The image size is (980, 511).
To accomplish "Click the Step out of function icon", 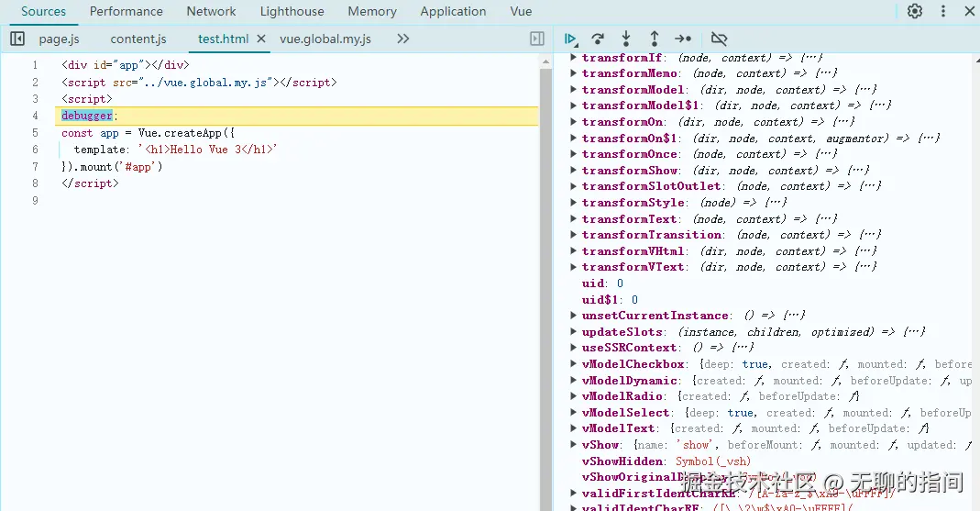I will tap(655, 39).
